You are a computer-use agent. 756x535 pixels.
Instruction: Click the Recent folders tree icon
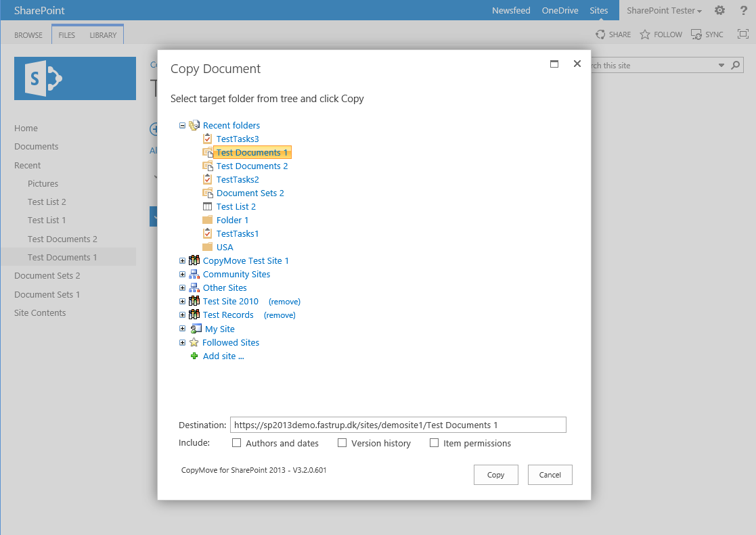click(194, 125)
